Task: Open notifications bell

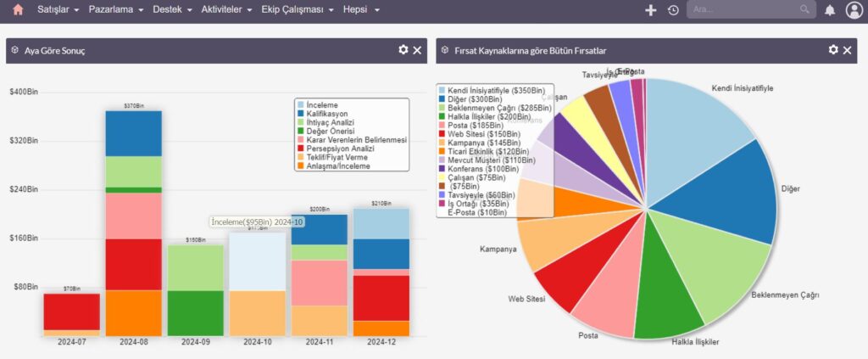Action: click(830, 10)
